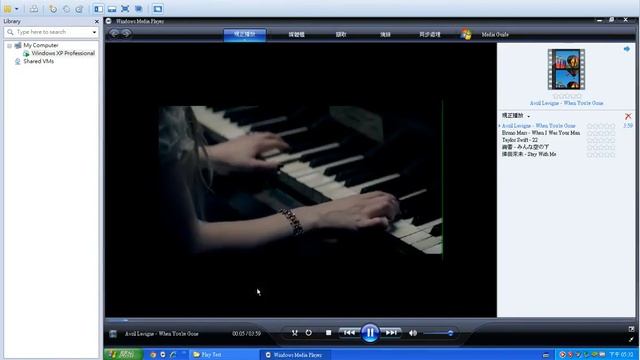Open the third tab in the player bar
Screen dimensions: 640x360
pyautogui.click(x=341, y=35)
